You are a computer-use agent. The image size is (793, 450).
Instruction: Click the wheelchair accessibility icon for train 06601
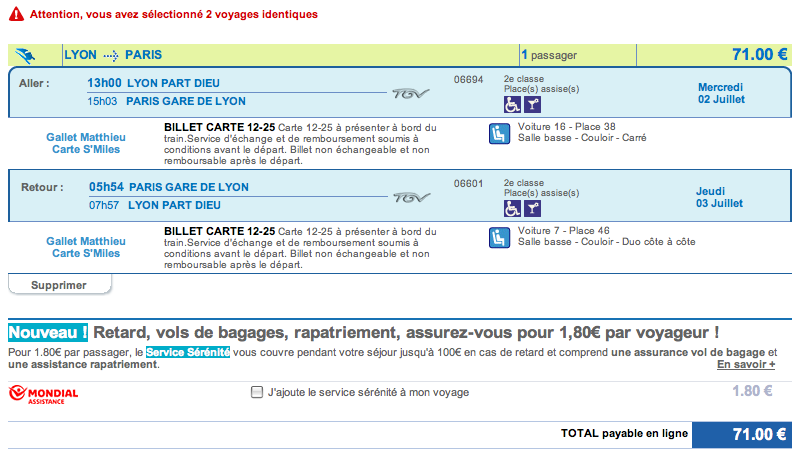click(x=511, y=208)
